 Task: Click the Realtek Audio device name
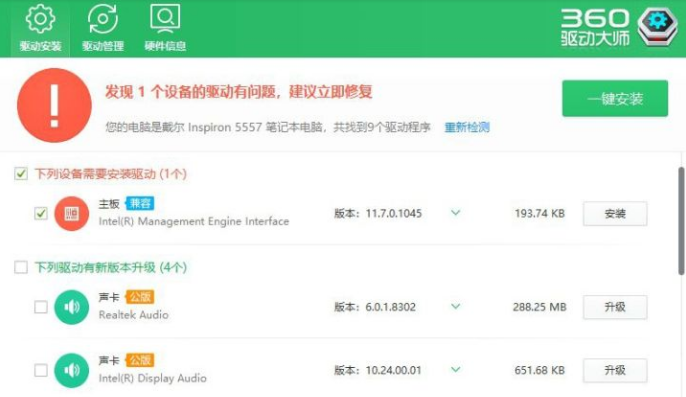click(x=133, y=315)
